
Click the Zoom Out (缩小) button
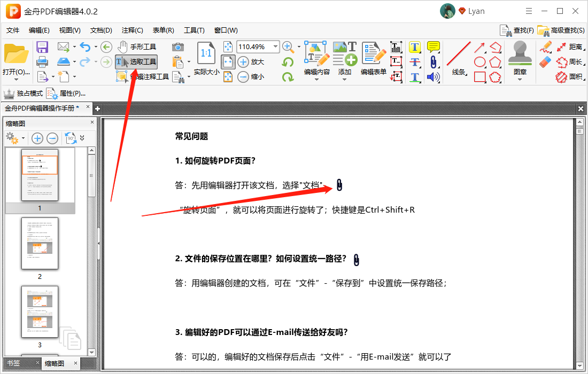[x=251, y=77]
